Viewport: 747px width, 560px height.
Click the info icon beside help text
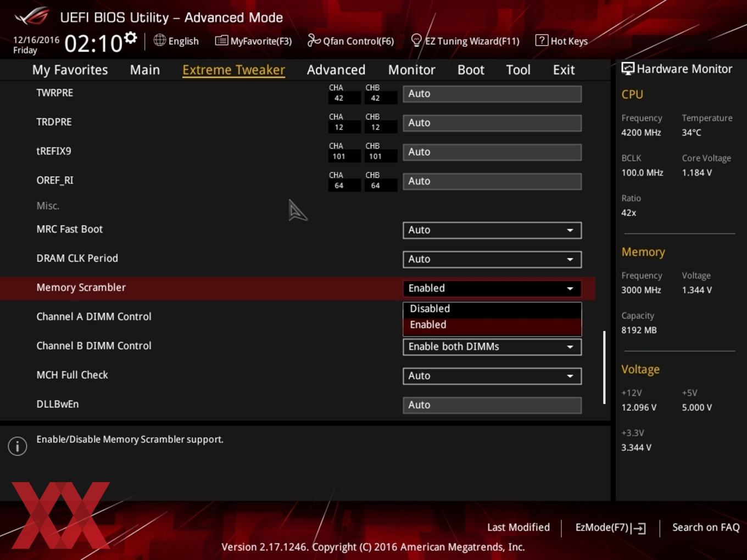click(x=18, y=446)
